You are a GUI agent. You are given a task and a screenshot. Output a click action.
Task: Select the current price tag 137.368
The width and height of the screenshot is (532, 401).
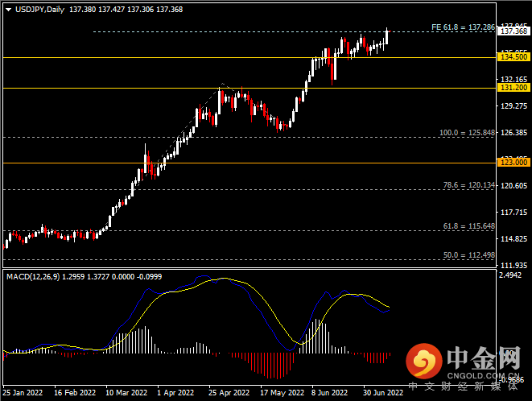(514, 31)
